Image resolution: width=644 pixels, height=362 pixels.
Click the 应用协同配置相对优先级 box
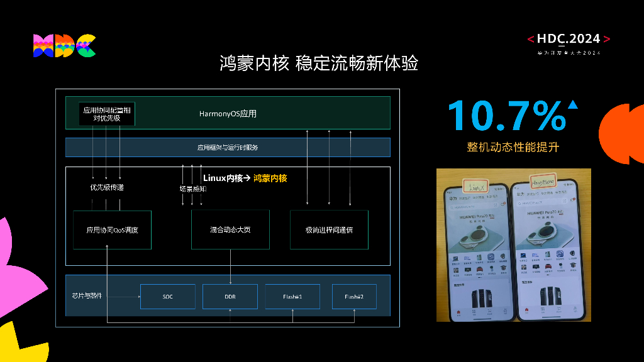tap(107, 114)
